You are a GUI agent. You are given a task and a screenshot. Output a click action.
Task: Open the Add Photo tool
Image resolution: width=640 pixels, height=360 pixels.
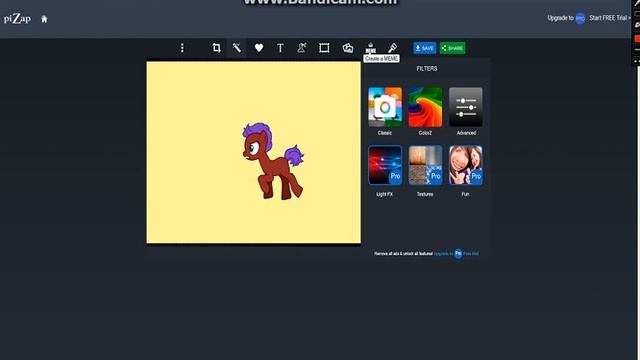pos(348,48)
